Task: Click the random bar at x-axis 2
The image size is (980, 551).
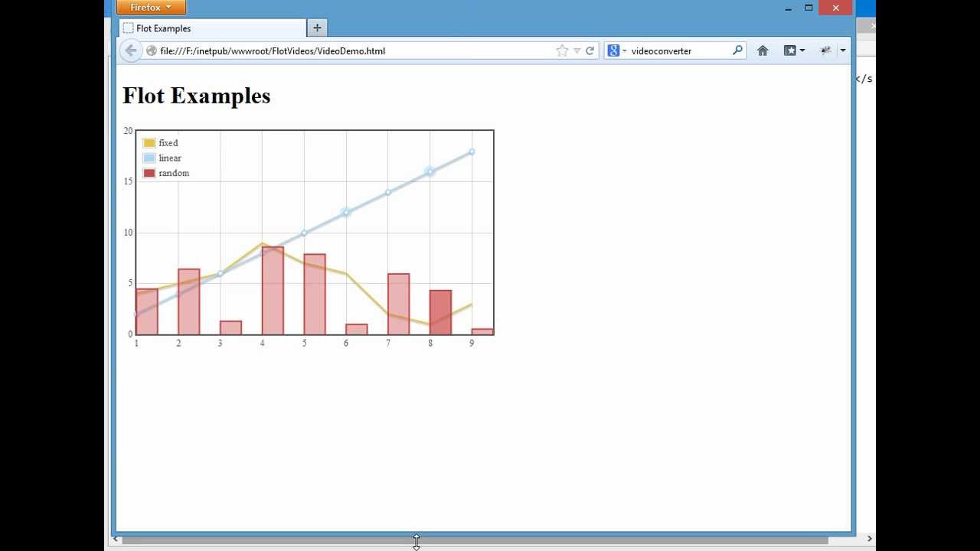Action: tap(189, 302)
